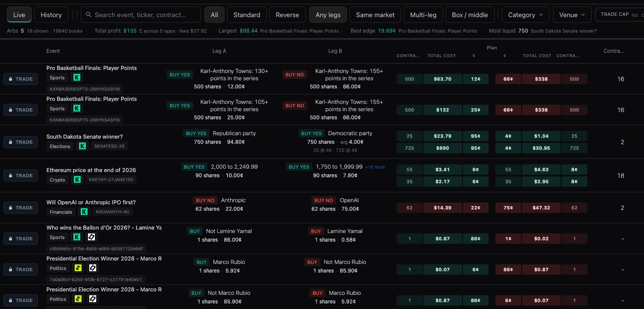
Task: Click TRADE in the 7a0ad6cf Marco Rubio row
Action: (x=21, y=270)
